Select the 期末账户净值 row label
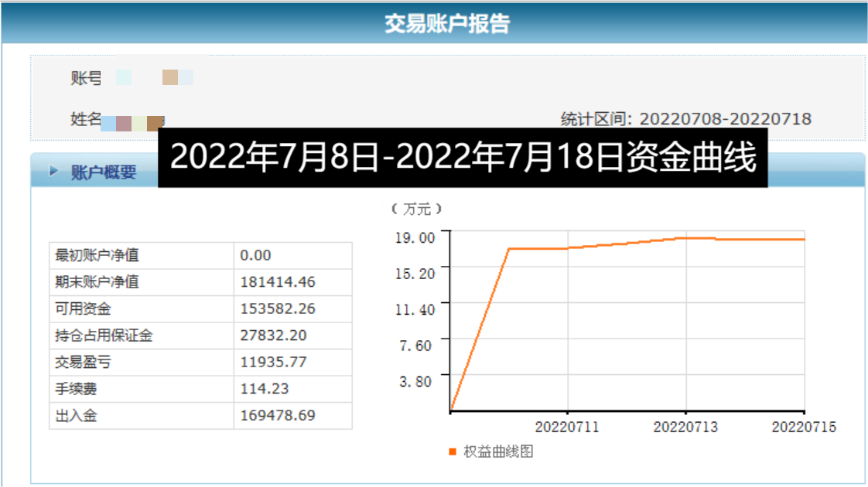This screenshot has height=487, width=868. [x=97, y=281]
